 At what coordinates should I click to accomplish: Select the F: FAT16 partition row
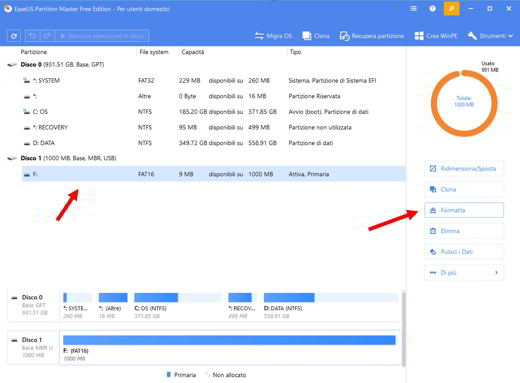[213, 174]
